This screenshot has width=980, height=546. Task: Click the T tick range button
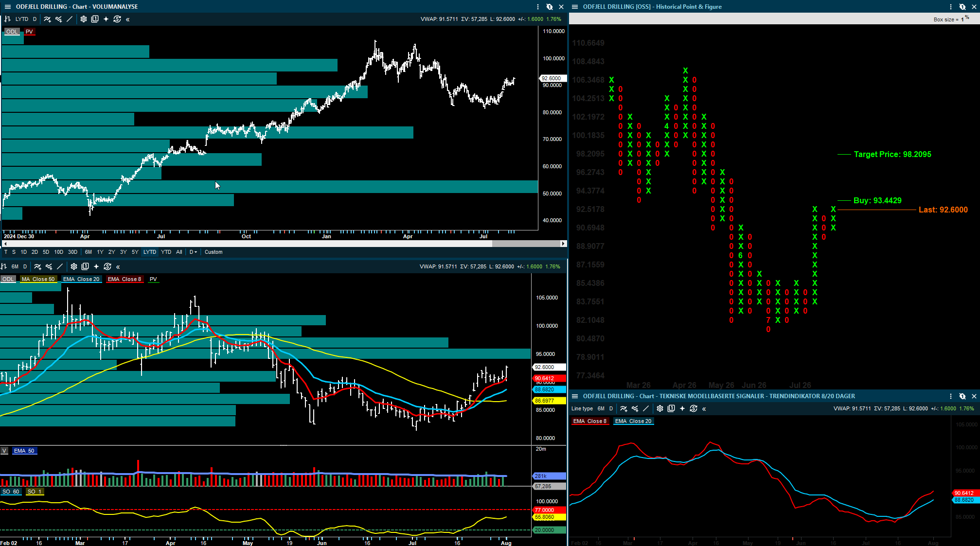tap(6, 252)
